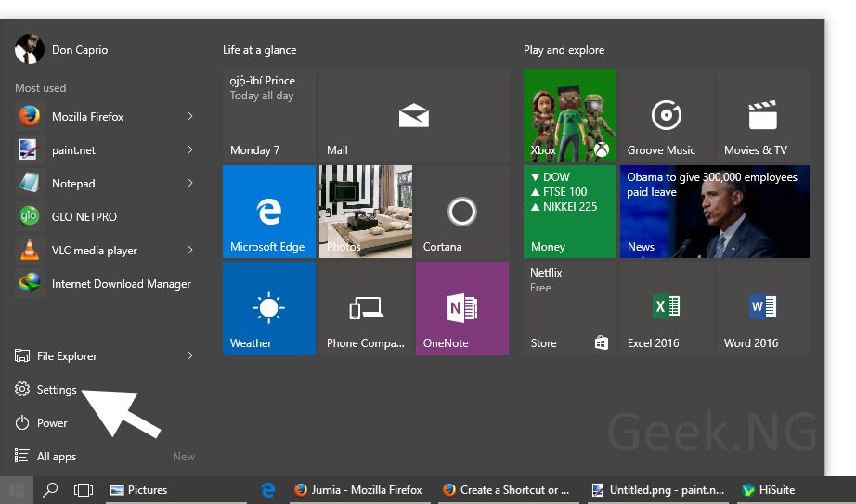Open Task View on taskbar
This screenshot has height=504, width=856.
click(x=84, y=490)
